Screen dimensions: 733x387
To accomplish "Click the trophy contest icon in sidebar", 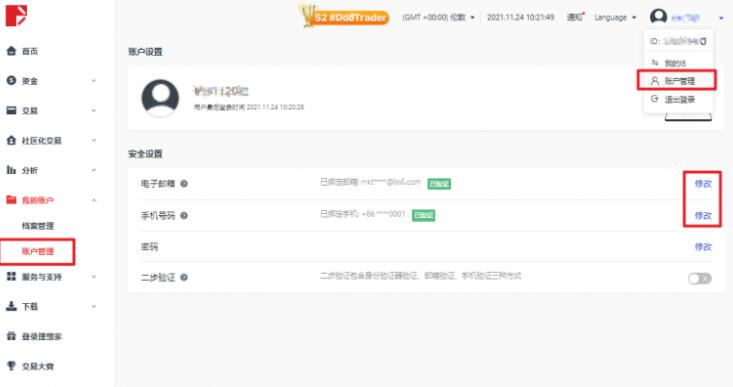I will pos(11,366).
